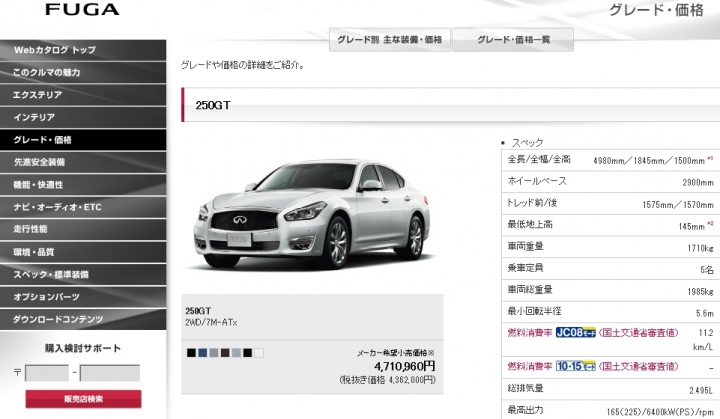Click the ホイールベース spec row
The image size is (720, 419).
pos(610,181)
